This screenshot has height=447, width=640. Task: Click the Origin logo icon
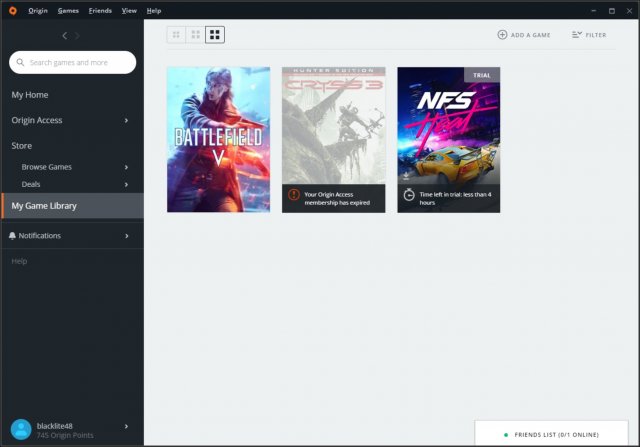(12, 10)
